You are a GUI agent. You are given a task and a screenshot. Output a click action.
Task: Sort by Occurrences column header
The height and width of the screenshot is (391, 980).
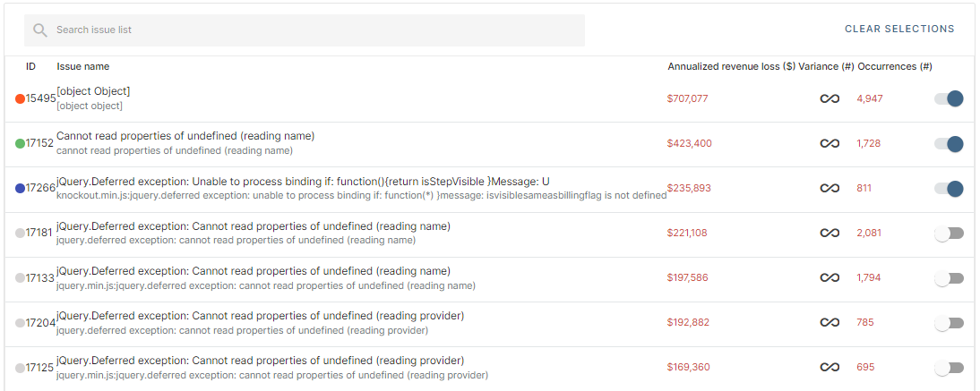[894, 67]
